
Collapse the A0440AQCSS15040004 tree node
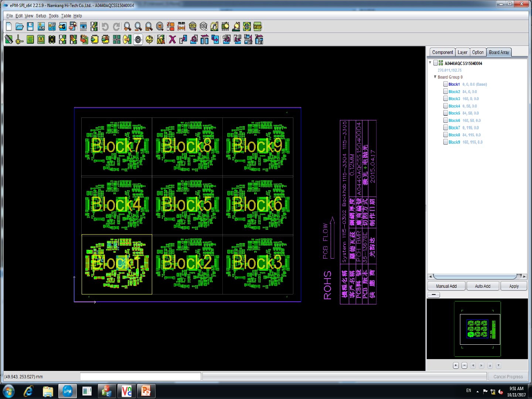(430, 63)
